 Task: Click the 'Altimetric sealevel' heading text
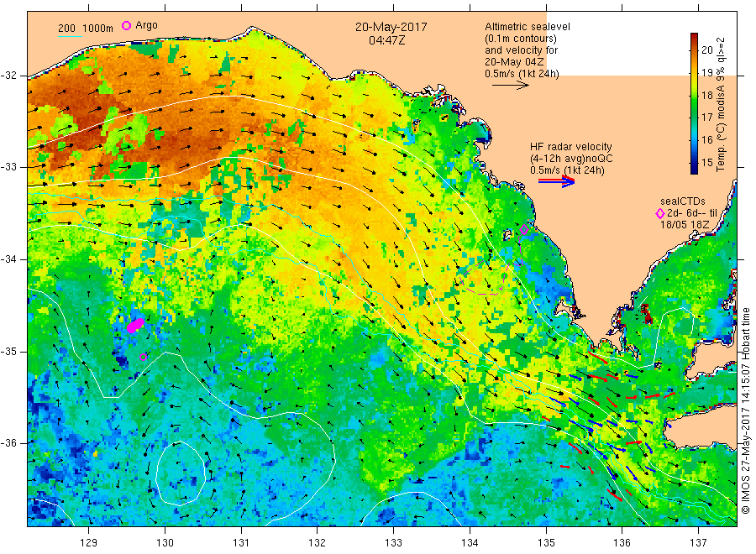tap(527, 27)
